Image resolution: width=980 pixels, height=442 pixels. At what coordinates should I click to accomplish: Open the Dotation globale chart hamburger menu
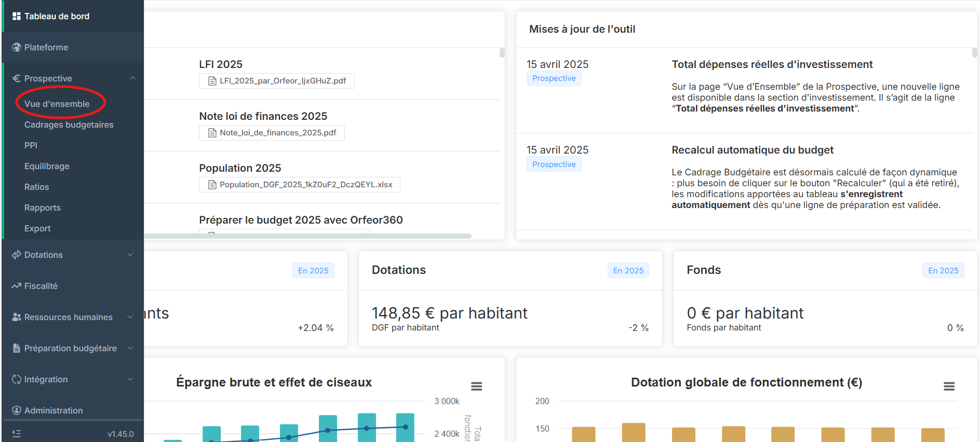[949, 386]
